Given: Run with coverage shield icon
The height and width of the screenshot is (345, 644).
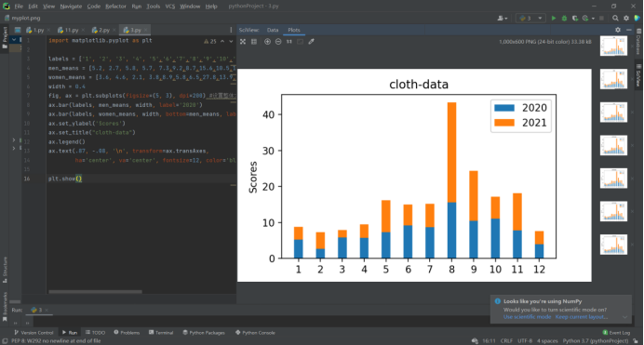Looking at the screenshot, I should pyautogui.click(x=575, y=18).
